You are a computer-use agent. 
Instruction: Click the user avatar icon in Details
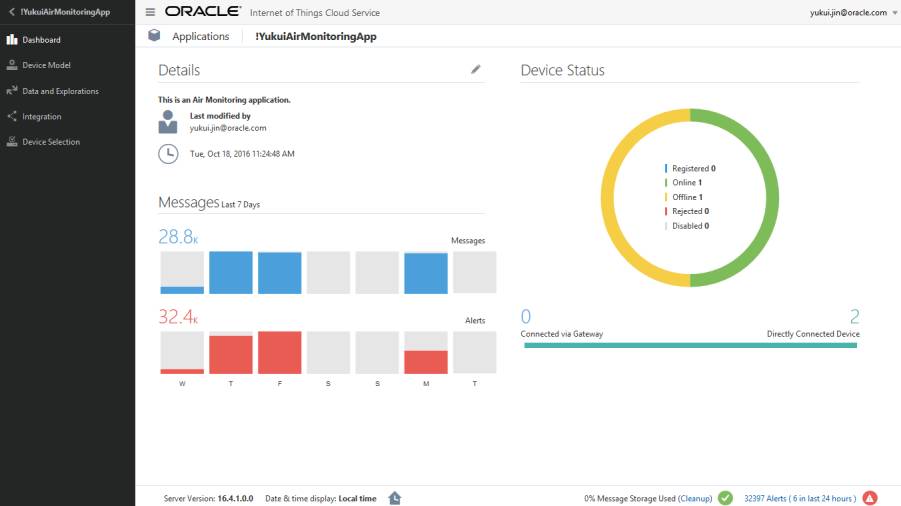click(x=168, y=122)
